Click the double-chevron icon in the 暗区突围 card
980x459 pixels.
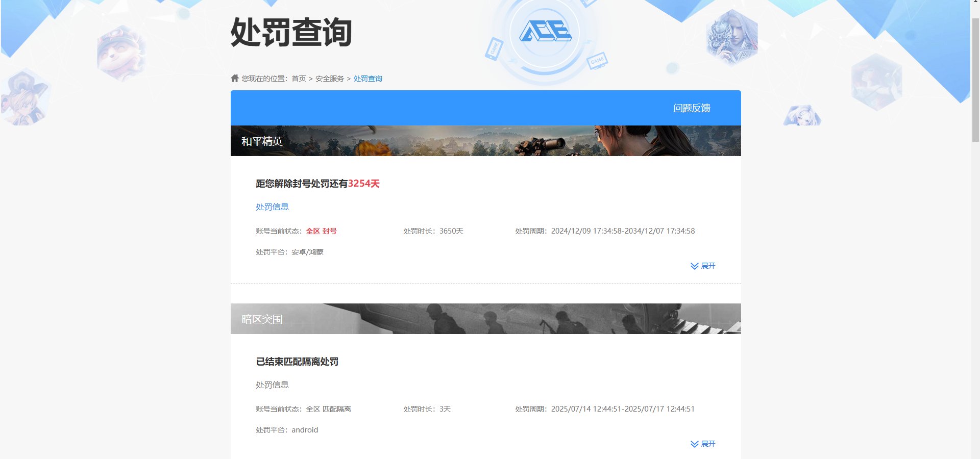pos(694,444)
